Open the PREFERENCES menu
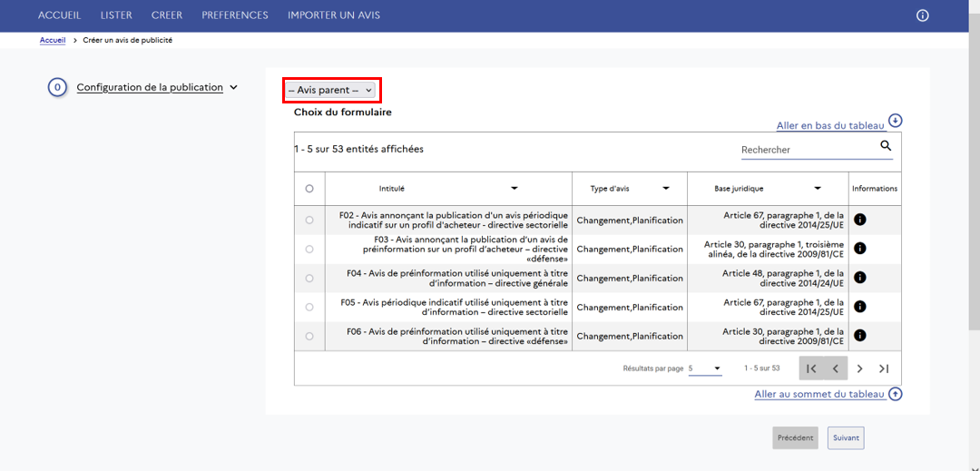980x471 pixels. tap(234, 15)
